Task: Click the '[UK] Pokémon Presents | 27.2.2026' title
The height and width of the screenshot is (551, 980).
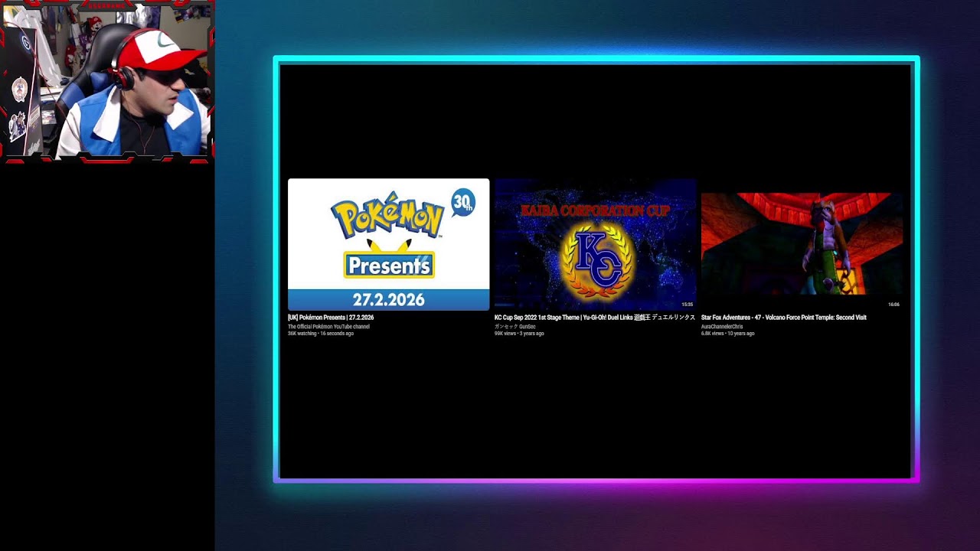Action: click(x=331, y=318)
